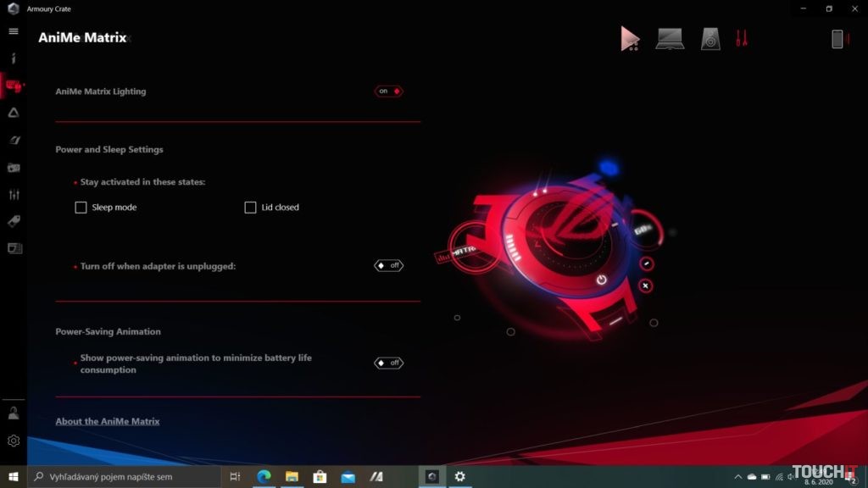Open the speaker device icon in the header
This screenshot has width=868, height=488.
point(710,38)
